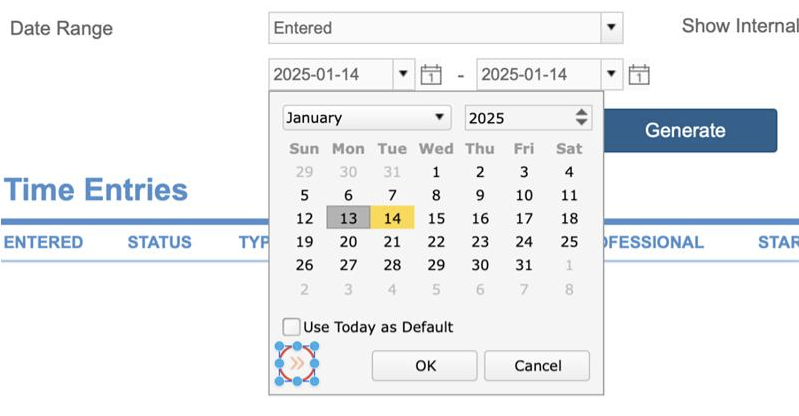Enable Use Today as Default checkbox
This screenshot has height=416, width=799.
pyautogui.click(x=292, y=327)
